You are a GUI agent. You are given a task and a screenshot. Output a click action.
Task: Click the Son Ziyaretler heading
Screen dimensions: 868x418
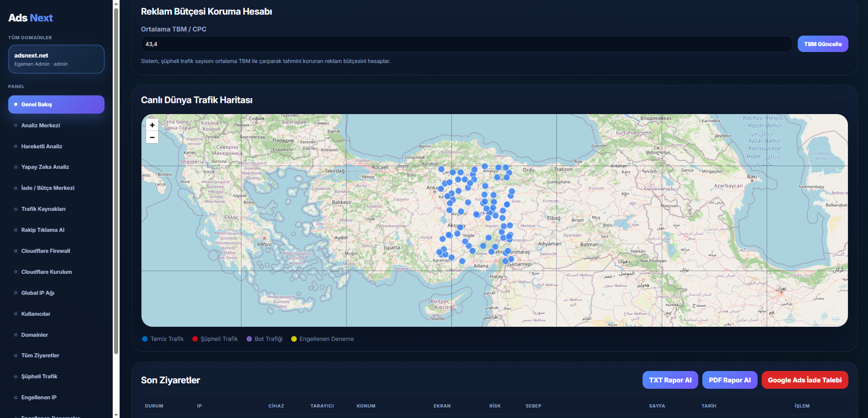(x=170, y=380)
